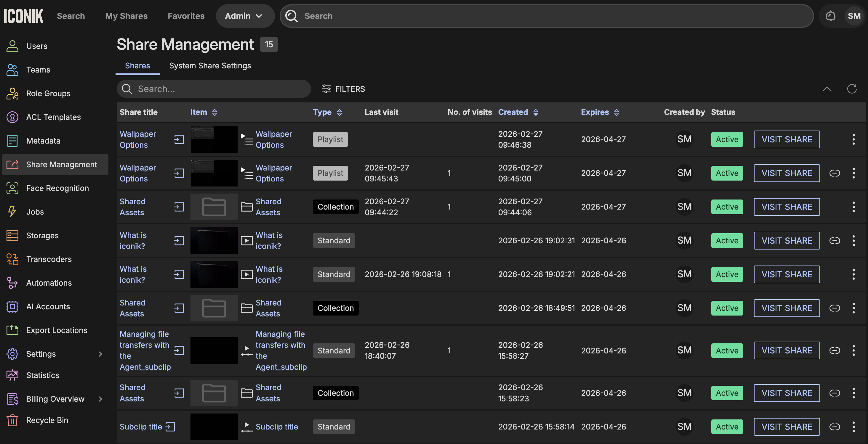The height and width of the screenshot is (444, 868).
Task: Open Transcoders in the sidebar
Action: (x=49, y=259)
